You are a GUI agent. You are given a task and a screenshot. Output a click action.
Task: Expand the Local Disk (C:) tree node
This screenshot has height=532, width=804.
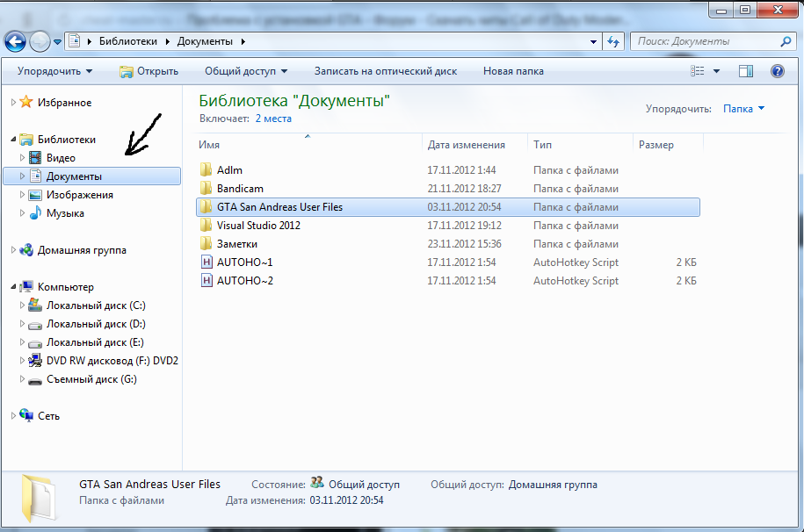[21, 306]
